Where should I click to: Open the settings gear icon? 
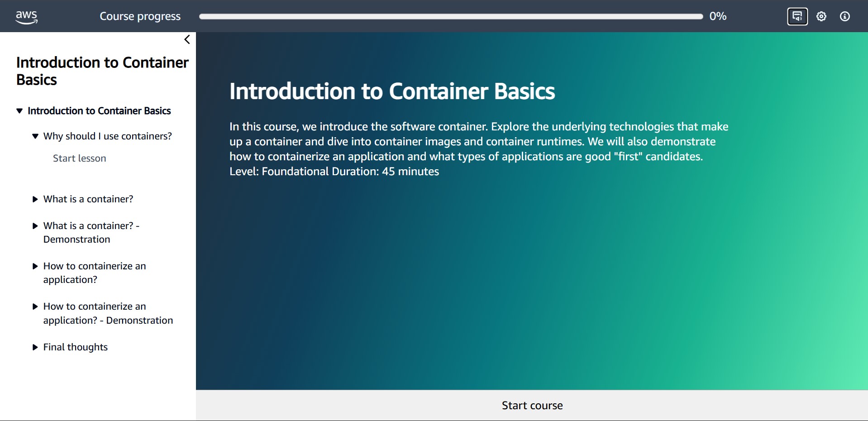[821, 17]
